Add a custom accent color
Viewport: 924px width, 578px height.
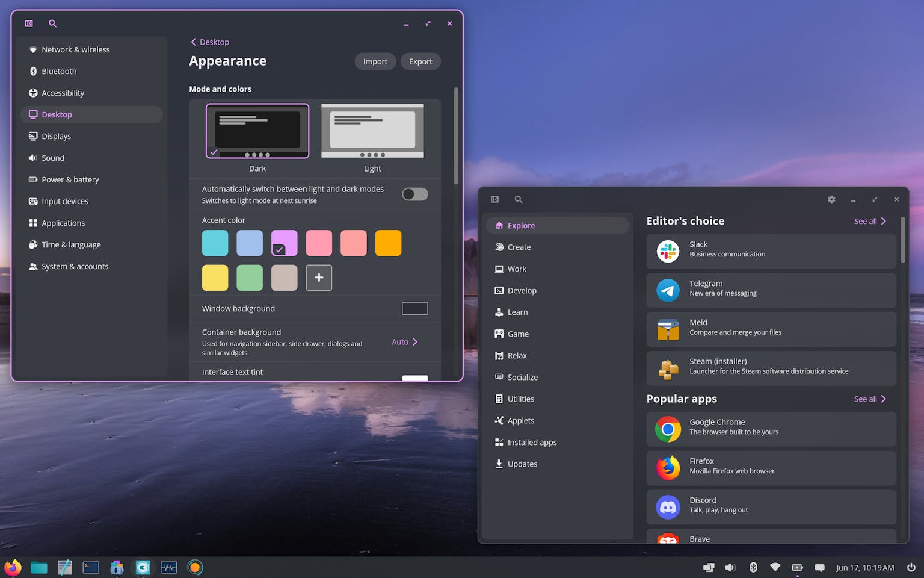pyautogui.click(x=319, y=278)
